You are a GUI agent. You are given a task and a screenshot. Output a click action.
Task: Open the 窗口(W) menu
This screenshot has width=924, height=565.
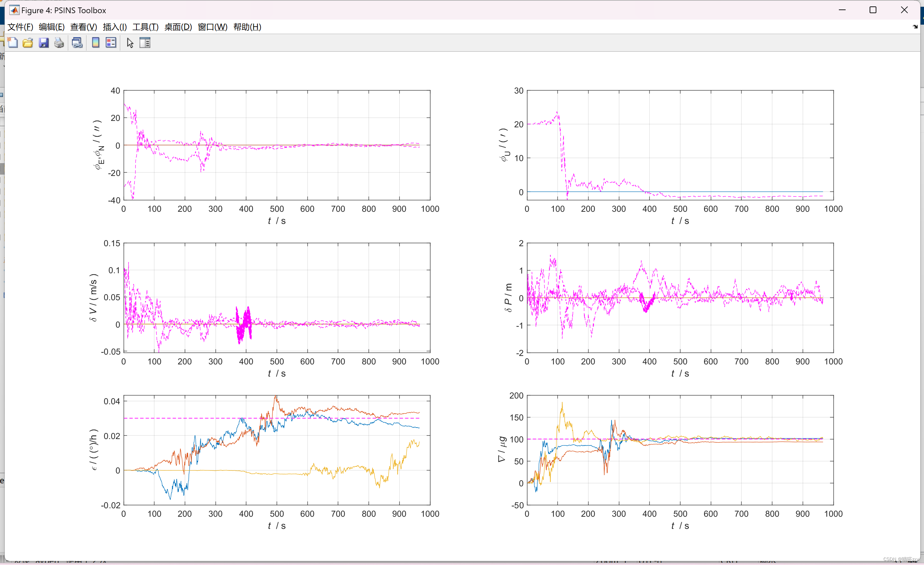tap(212, 27)
